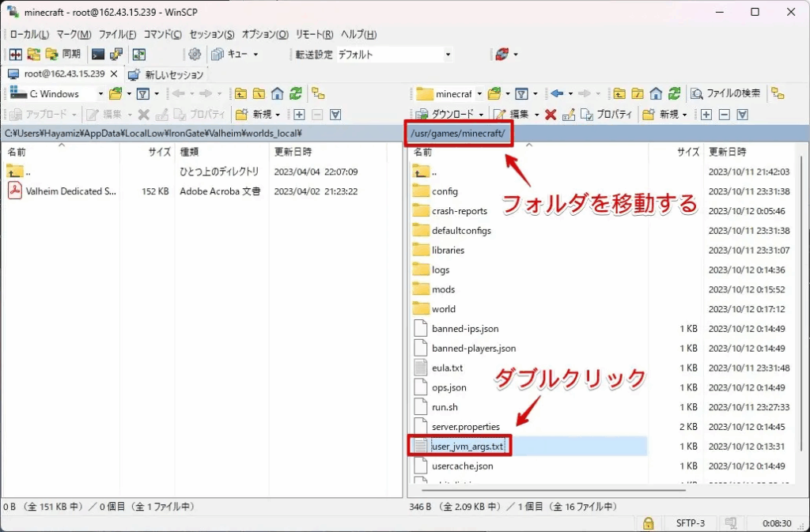Select the mods folder in remote panel
This screenshot has height=532, width=810.
tap(443, 289)
